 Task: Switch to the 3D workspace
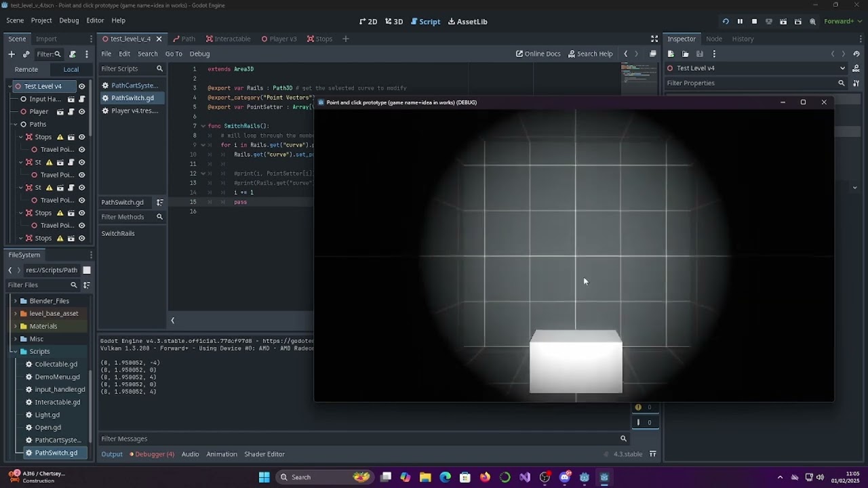(394, 22)
